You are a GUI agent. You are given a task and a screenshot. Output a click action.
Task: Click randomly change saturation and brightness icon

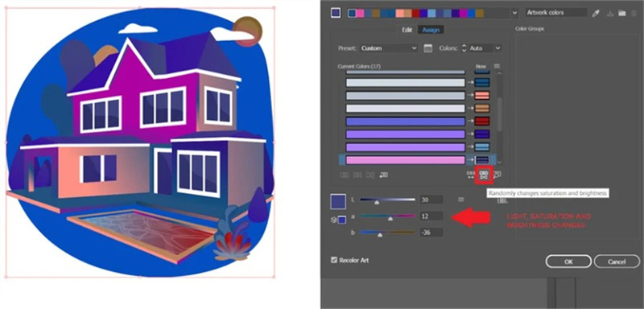(484, 175)
